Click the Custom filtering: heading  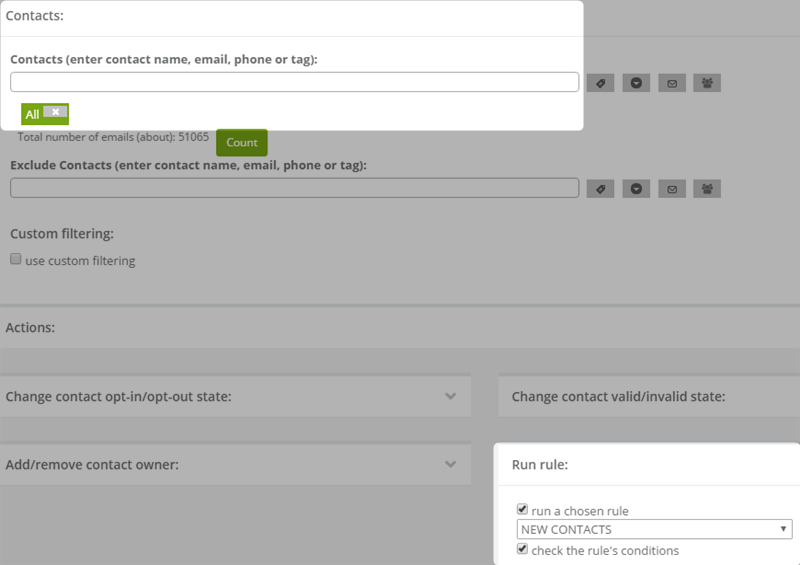pyautogui.click(x=62, y=234)
